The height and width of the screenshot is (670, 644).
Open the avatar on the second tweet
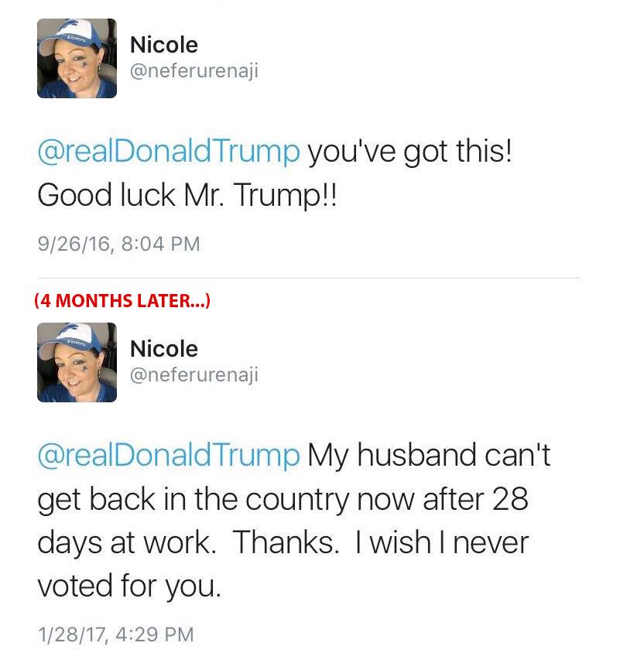(77, 362)
